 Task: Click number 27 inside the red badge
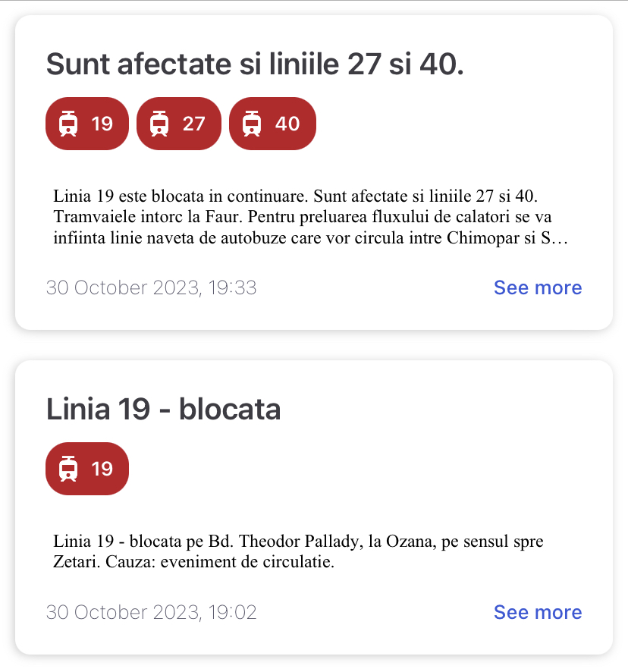tap(193, 124)
